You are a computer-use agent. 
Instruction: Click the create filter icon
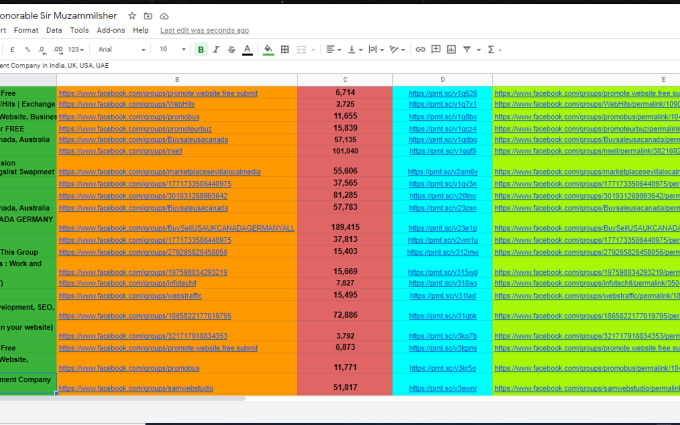pyautogui.click(x=468, y=49)
